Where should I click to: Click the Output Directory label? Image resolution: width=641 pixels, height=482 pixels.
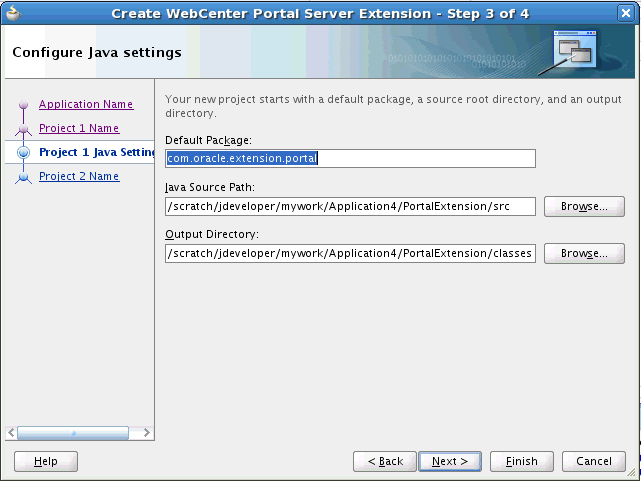click(x=212, y=234)
